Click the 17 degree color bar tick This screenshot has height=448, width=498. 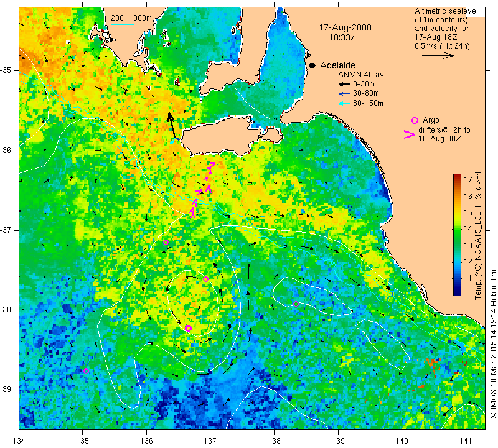tap(468, 180)
